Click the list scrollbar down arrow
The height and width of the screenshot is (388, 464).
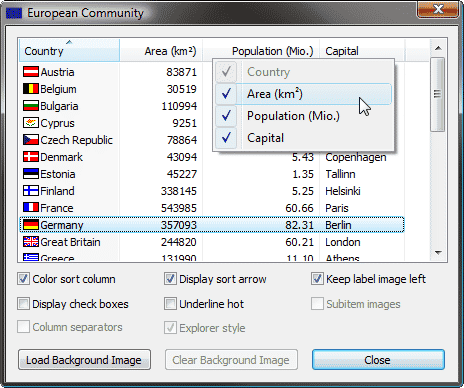click(x=438, y=253)
